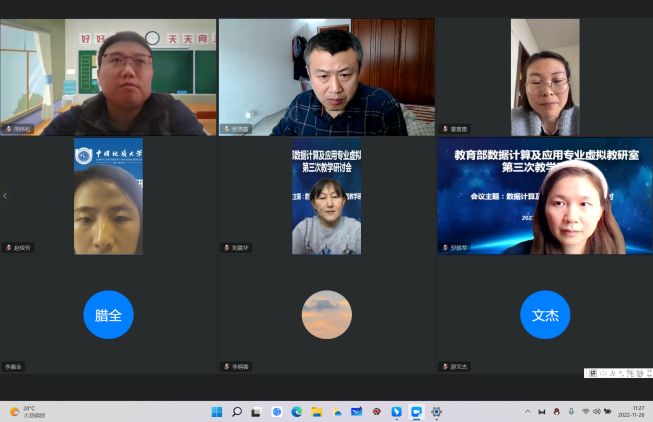Viewport: 653px width, 422px height.
Task: Open Microsoft Edge from the taskbar
Action: (x=297, y=411)
